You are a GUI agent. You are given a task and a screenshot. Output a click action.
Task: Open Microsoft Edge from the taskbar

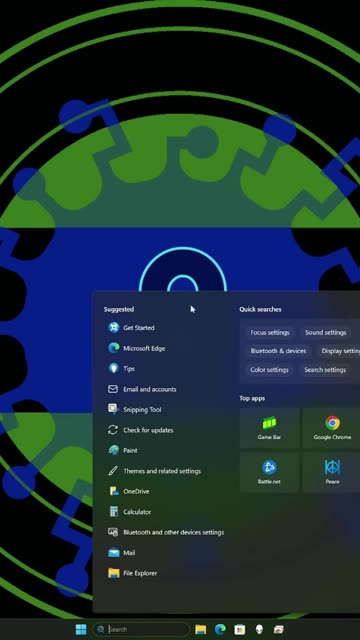coord(220,629)
